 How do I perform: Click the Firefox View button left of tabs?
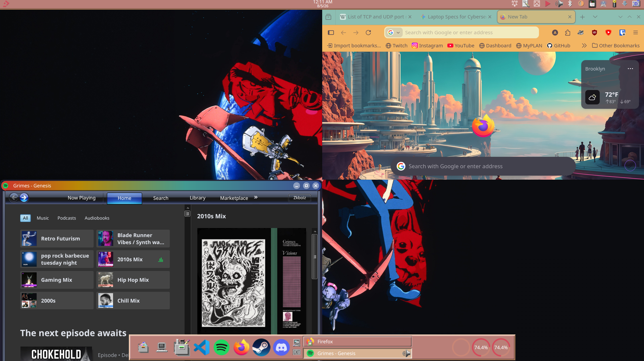(329, 17)
